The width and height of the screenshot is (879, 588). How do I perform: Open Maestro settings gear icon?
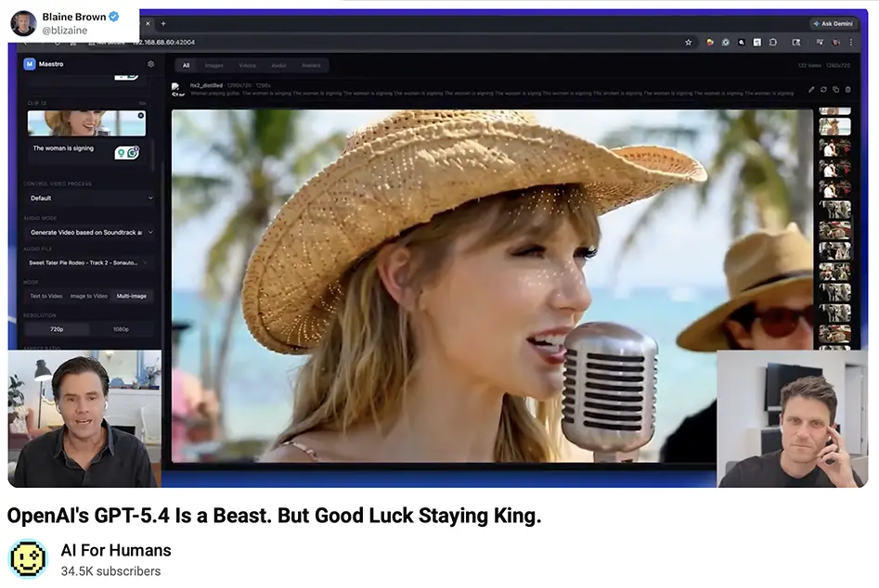coord(150,64)
